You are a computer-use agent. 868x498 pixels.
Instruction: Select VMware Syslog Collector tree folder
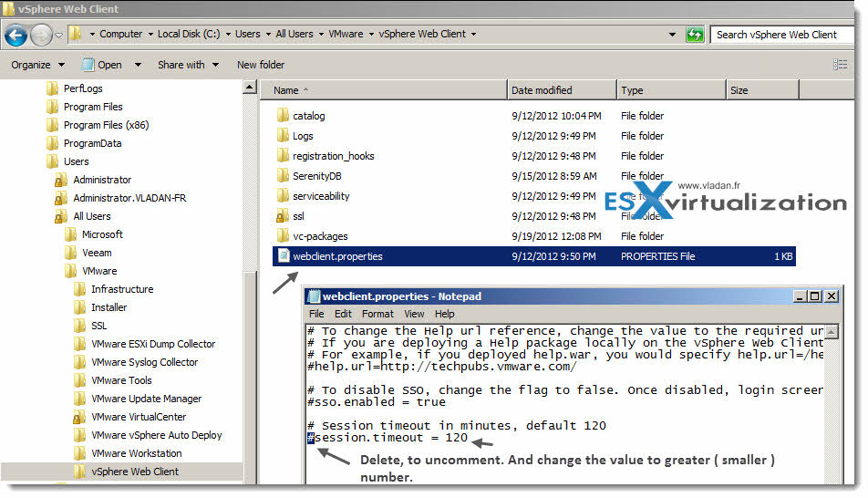pos(144,362)
